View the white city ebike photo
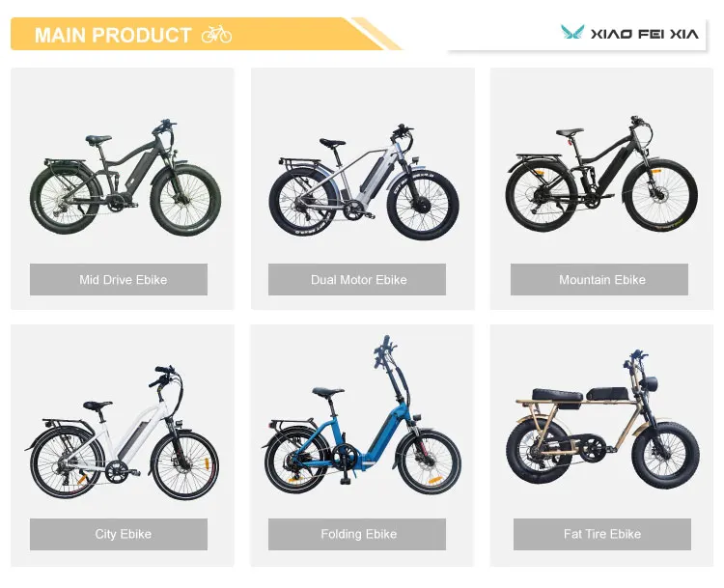724x588 pixels. point(122,433)
